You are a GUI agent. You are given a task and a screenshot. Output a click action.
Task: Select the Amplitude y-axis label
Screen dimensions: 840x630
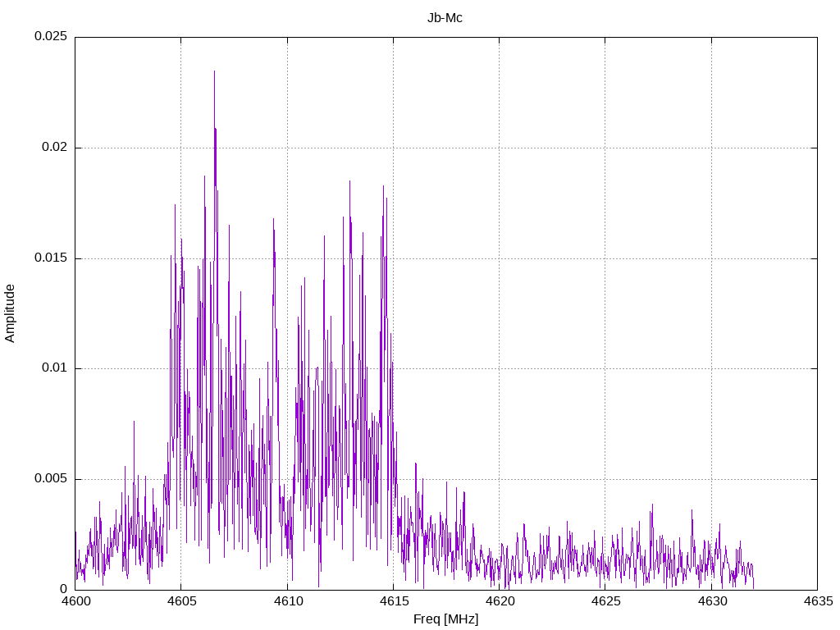tap(10, 313)
